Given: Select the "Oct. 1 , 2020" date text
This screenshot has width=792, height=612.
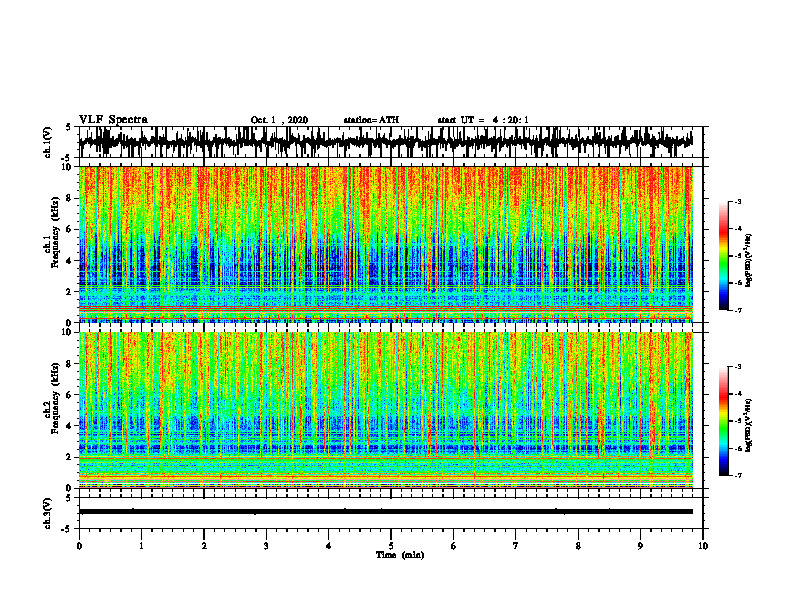Looking at the screenshot, I should (x=279, y=120).
